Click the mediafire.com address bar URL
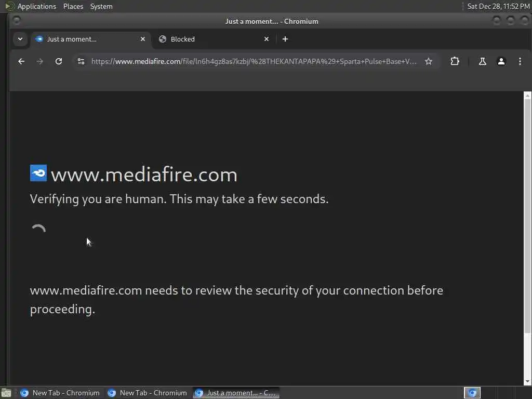 [254, 61]
